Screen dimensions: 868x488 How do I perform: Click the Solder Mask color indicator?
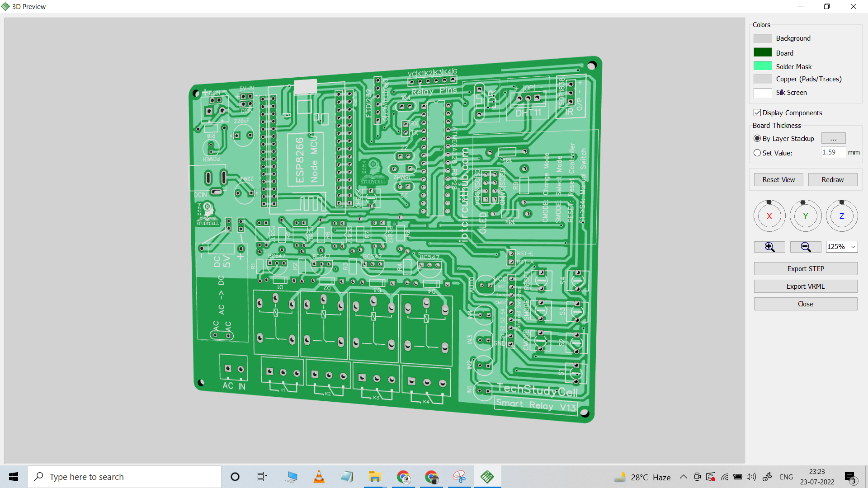pos(762,66)
